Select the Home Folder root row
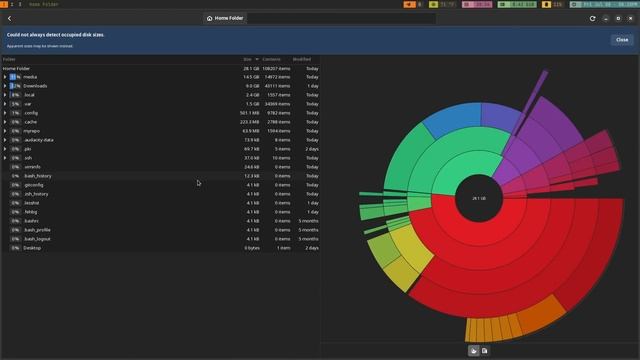This screenshot has height=360, width=640. [x=160, y=68]
